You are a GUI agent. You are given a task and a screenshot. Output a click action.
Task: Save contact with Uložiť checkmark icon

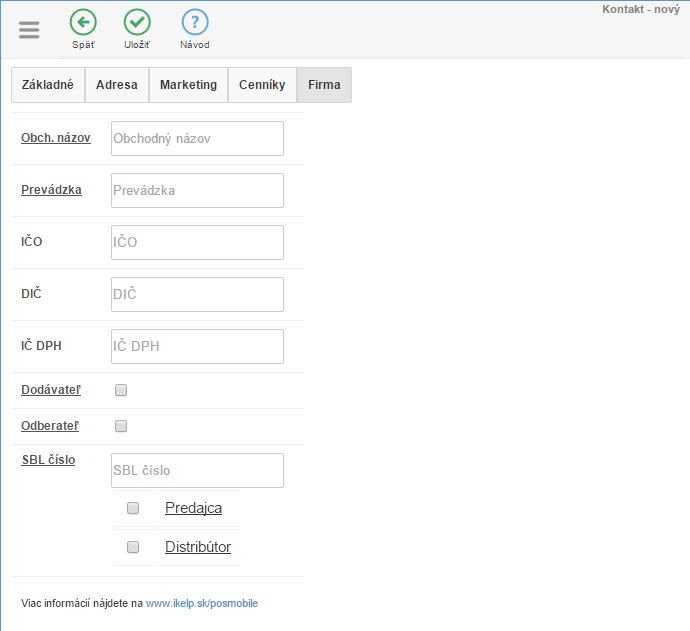[x=137, y=22]
